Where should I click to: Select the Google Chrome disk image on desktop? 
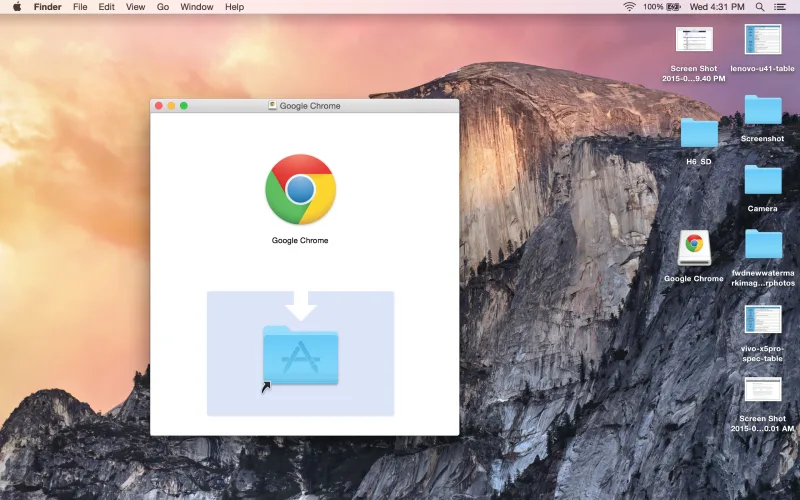point(694,248)
